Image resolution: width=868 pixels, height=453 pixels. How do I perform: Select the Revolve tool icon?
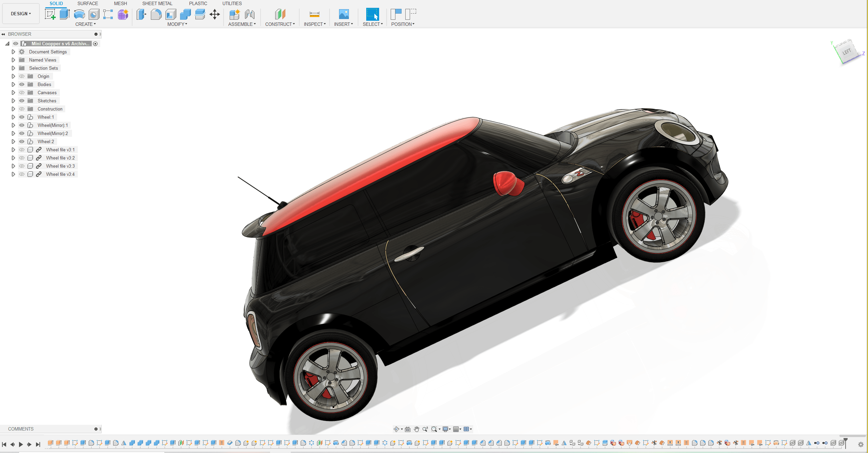click(x=79, y=14)
